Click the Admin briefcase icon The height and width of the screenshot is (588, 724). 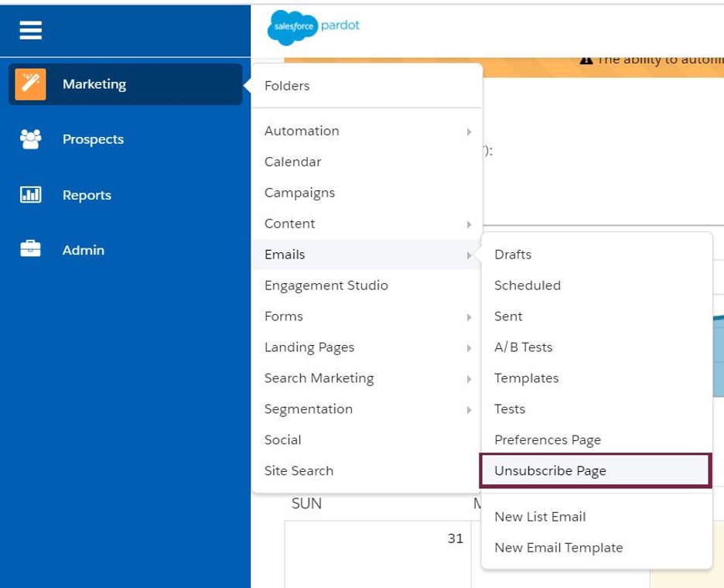(30, 248)
